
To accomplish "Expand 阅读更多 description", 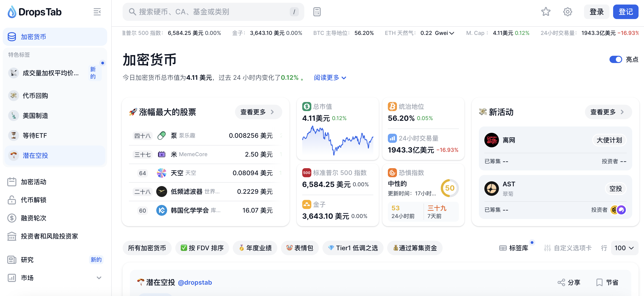I will click(x=330, y=78).
